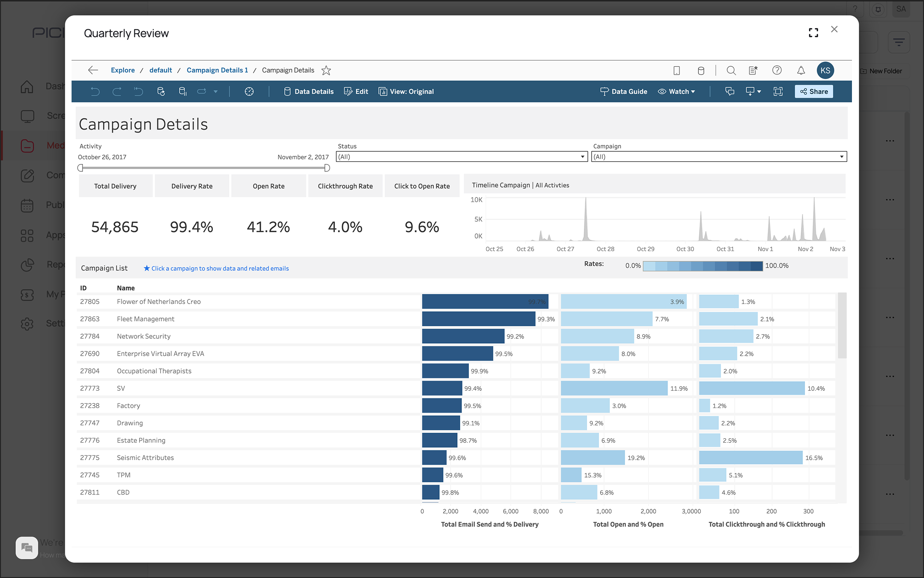The height and width of the screenshot is (578, 924).
Task: Click the favorite star next to Campaign Details
Action: pyautogui.click(x=326, y=71)
